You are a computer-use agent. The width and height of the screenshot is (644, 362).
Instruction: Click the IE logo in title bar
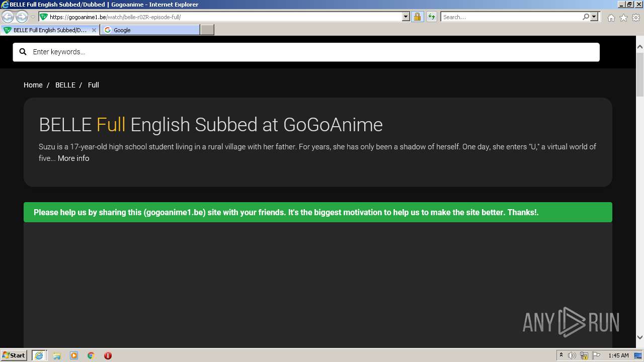[x=5, y=5]
